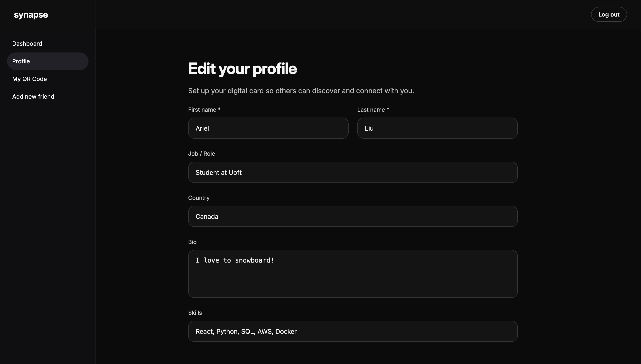Click the Skills label
Viewport: 641px width, 364px height.
tap(195, 313)
